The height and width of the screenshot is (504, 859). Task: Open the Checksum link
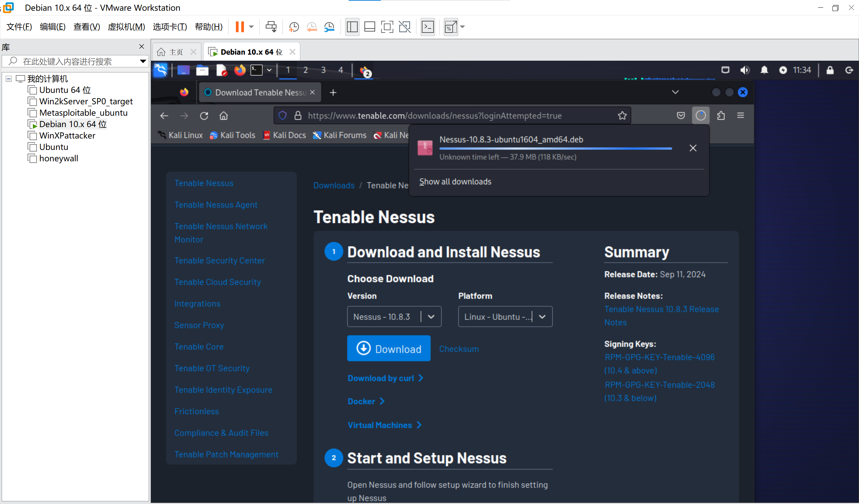tap(459, 349)
